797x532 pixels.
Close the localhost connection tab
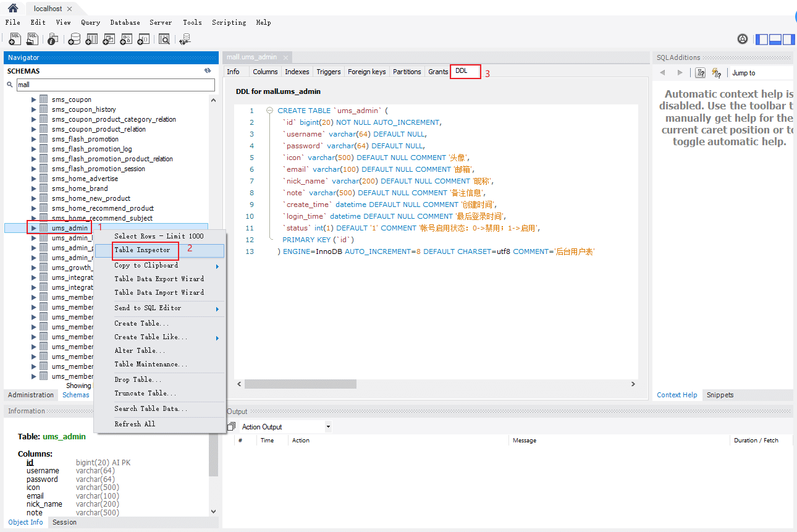coord(69,9)
